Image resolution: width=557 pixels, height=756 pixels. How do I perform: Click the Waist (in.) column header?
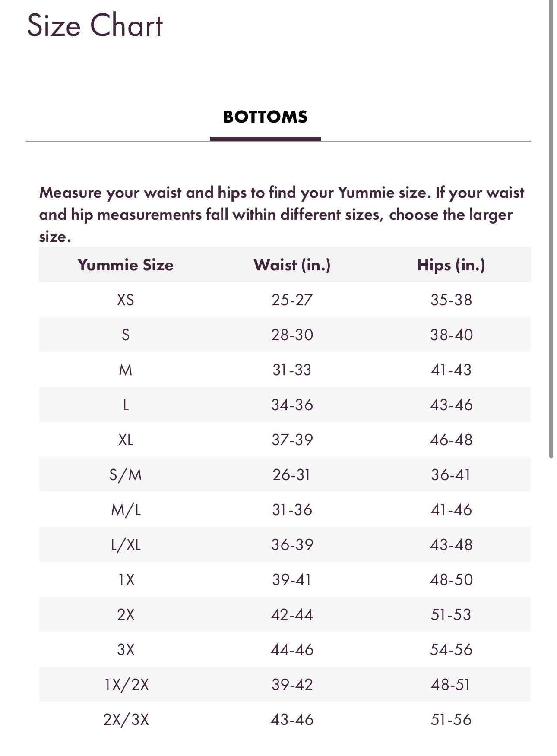point(292,265)
